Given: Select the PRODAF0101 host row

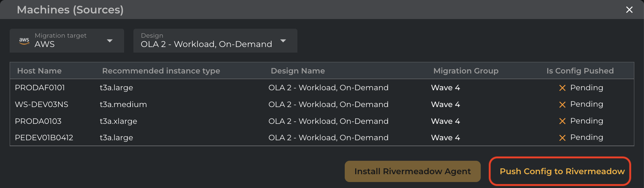Looking at the screenshot, I should pyautogui.click(x=40, y=88).
